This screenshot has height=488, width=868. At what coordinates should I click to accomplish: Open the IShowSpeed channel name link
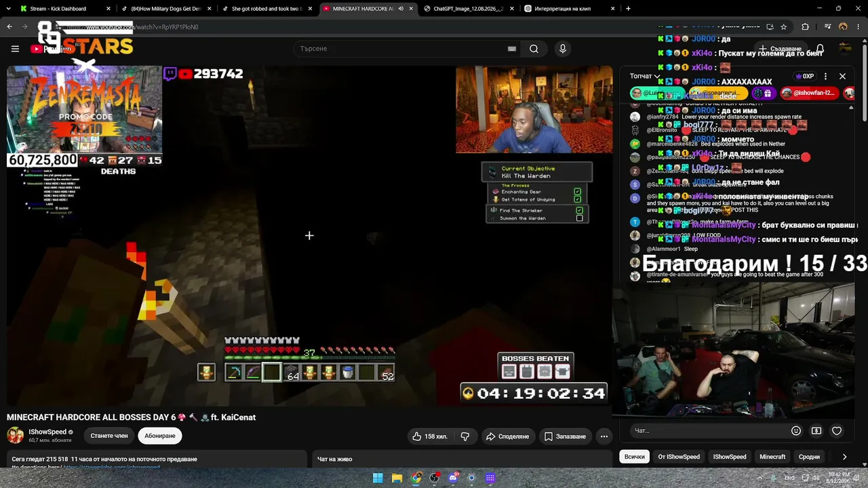coord(47,432)
